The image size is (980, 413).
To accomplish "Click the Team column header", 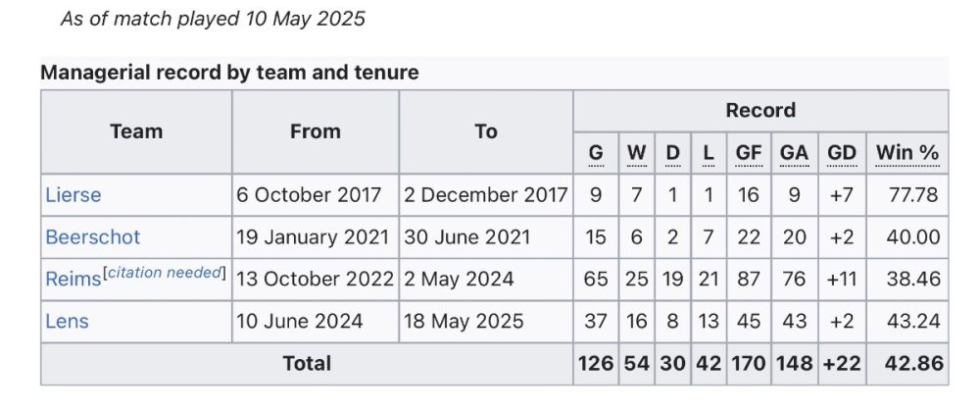I will [136, 131].
